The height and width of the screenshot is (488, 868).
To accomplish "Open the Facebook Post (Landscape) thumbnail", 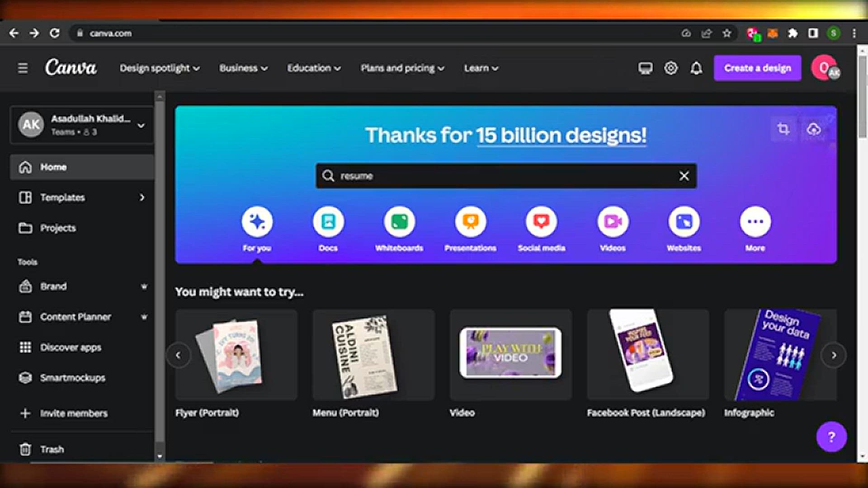I will [648, 355].
